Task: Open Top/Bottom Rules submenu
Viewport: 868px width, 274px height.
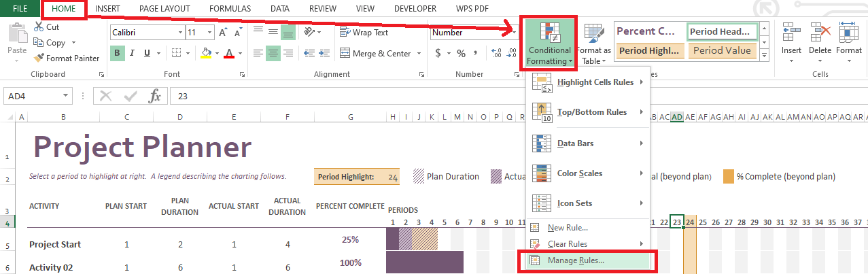Action: tap(588, 112)
